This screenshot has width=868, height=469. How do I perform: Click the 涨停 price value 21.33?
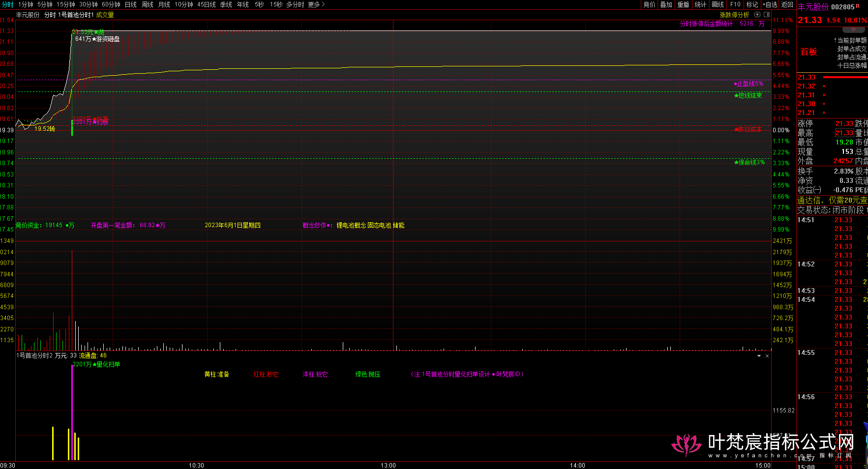844,123
